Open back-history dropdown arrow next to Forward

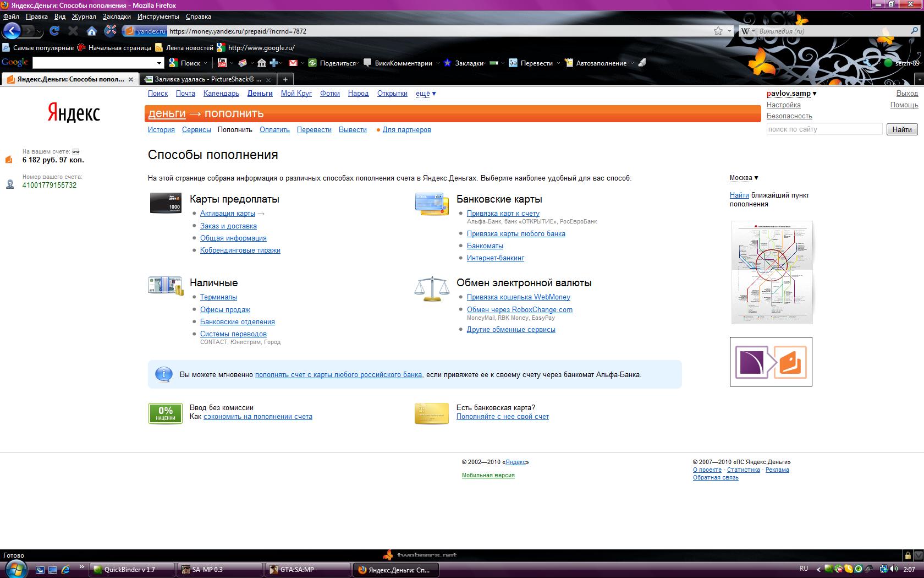click(39, 31)
